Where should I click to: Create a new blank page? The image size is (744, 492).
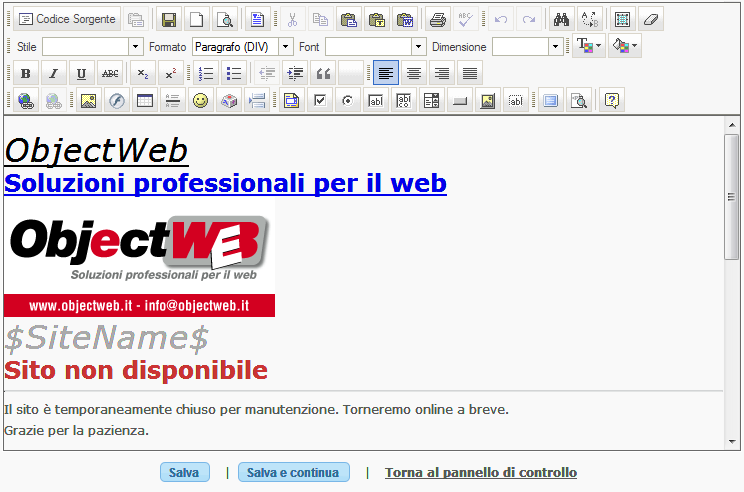pyautogui.click(x=197, y=19)
